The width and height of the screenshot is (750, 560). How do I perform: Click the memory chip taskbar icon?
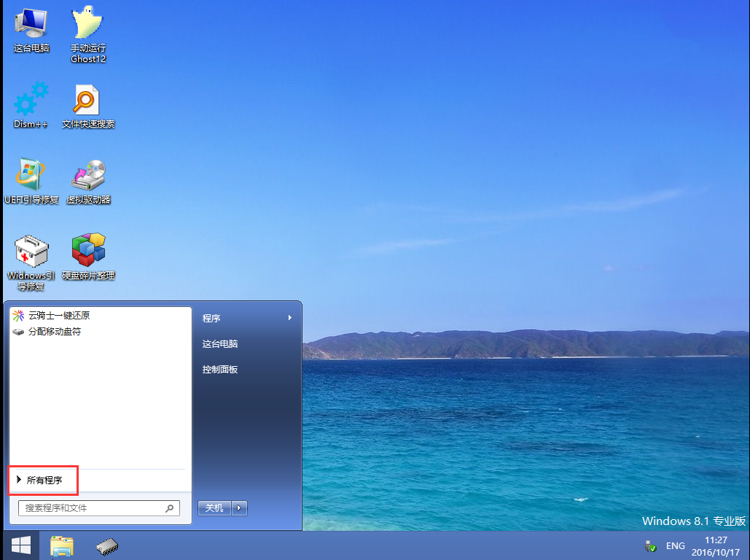[x=108, y=545]
